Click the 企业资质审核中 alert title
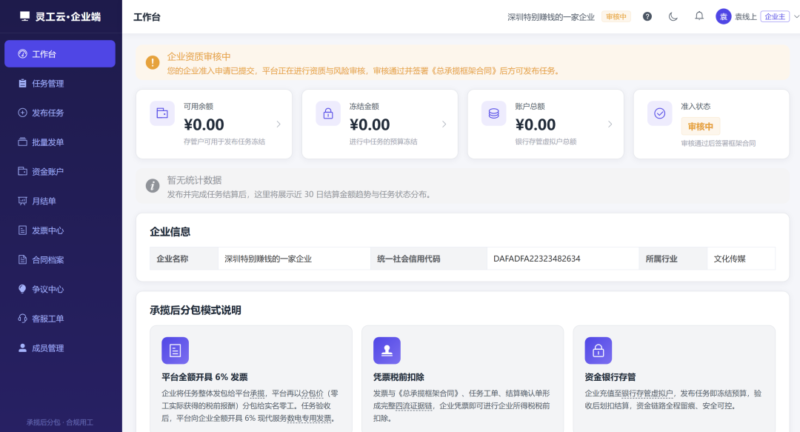Image resolution: width=800 pixels, height=432 pixels. (199, 57)
